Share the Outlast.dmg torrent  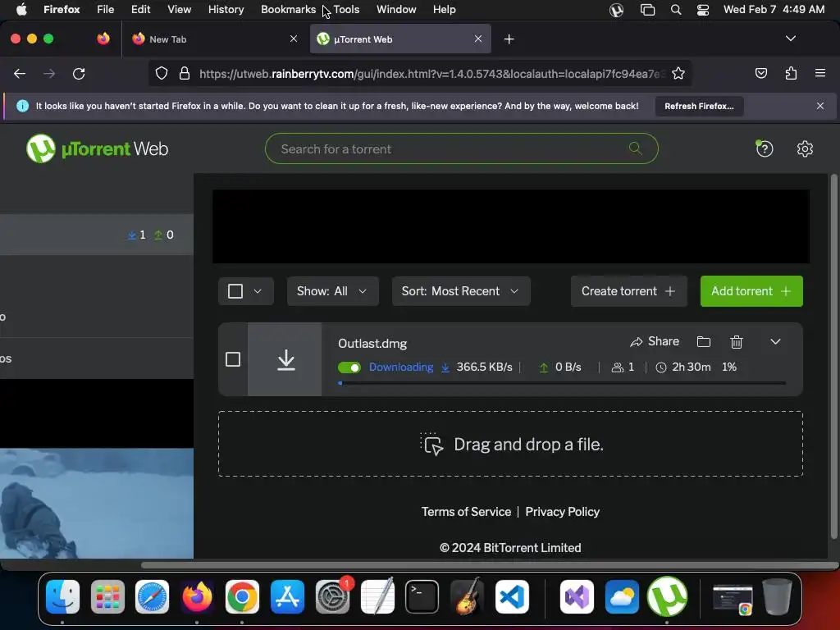(x=655, y=342)
